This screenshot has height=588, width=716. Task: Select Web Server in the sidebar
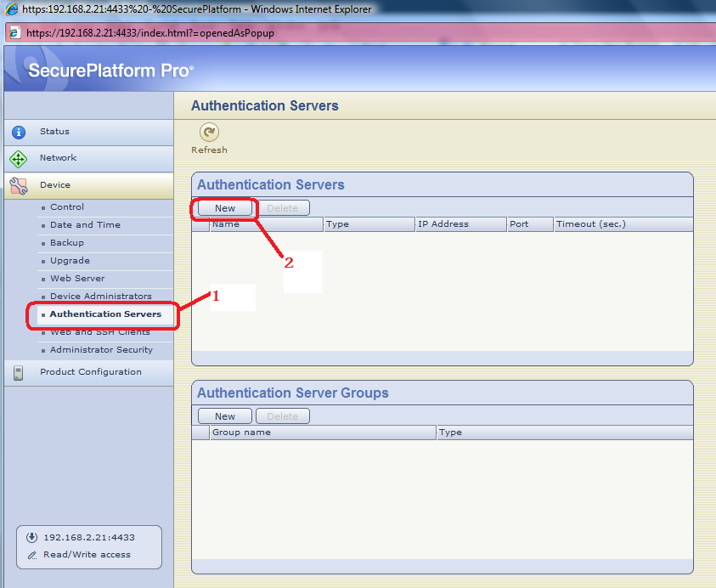point(77,278)
